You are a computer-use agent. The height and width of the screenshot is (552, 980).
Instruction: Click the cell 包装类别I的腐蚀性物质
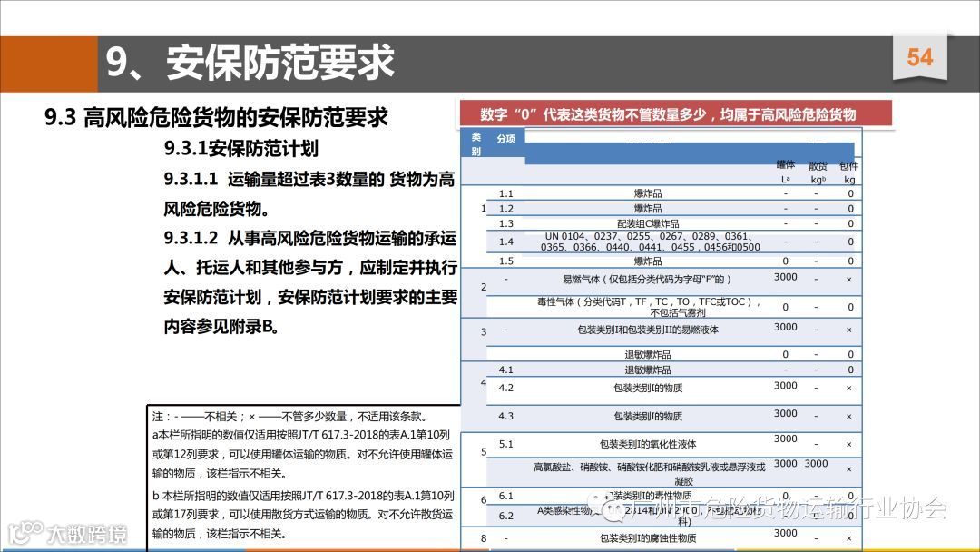click(x=648, y=538)
